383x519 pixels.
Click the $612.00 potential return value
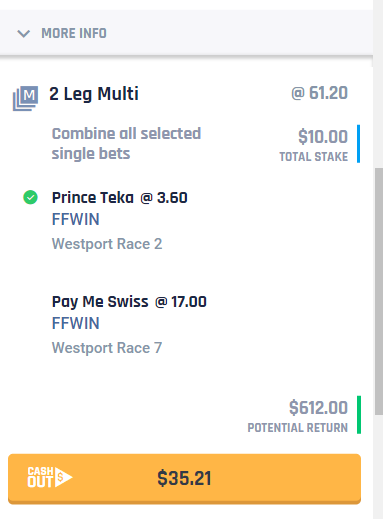[318, 408]
